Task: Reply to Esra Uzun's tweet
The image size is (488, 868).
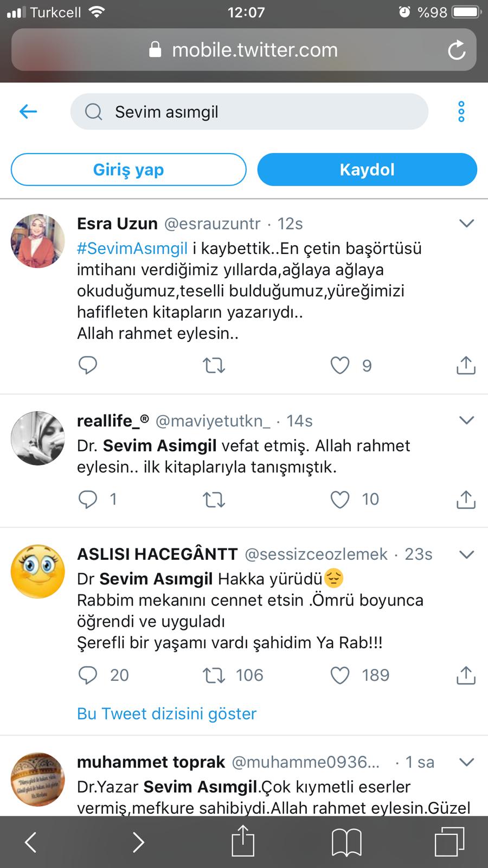Action: pos(88,366)
